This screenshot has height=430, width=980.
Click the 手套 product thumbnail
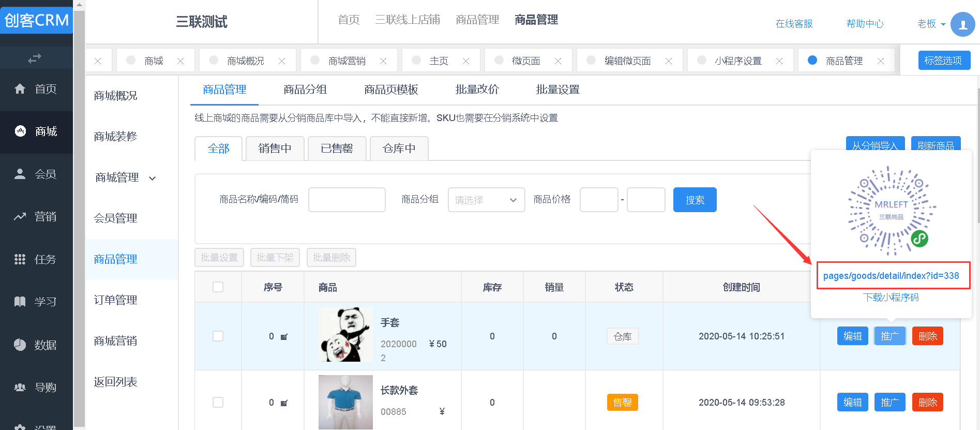(345, 335)
